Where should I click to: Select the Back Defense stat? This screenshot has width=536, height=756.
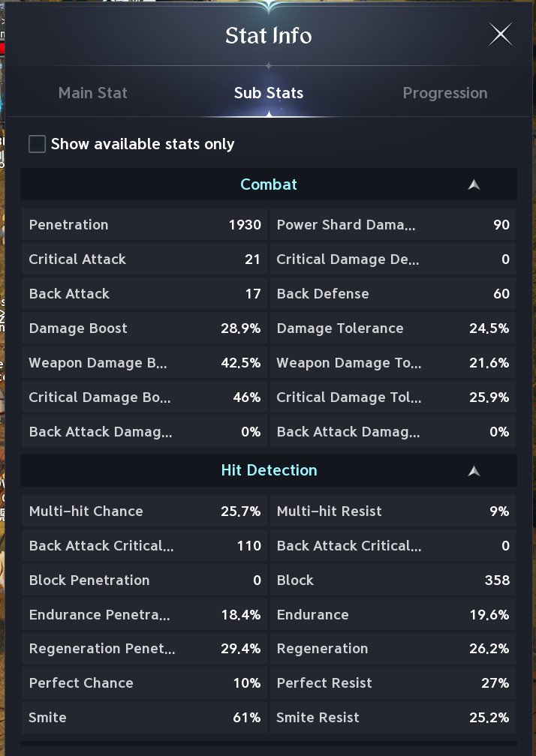(393, 294)
